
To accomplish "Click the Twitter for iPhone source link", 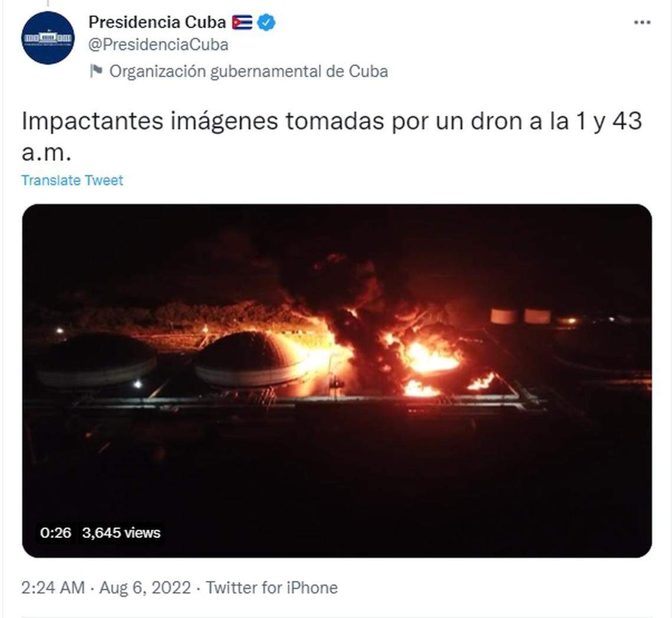I will coord(272,587).
